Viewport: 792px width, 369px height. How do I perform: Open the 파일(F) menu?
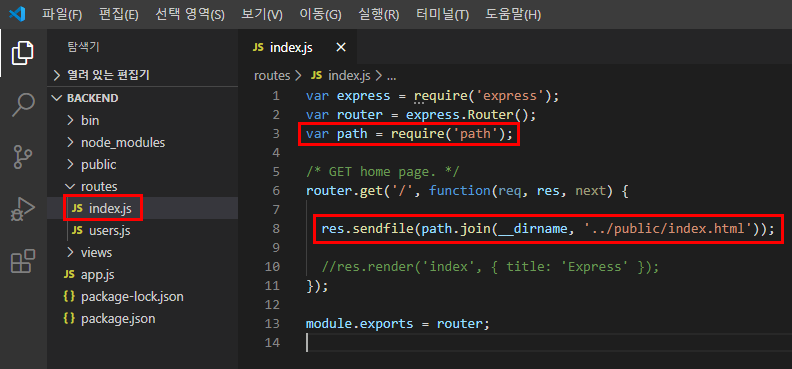(62, 15)
